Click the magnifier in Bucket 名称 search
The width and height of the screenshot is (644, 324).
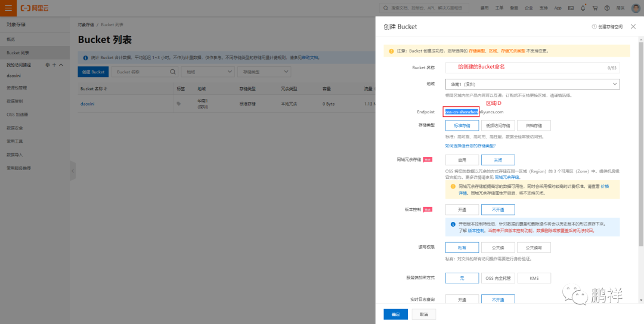173,72
